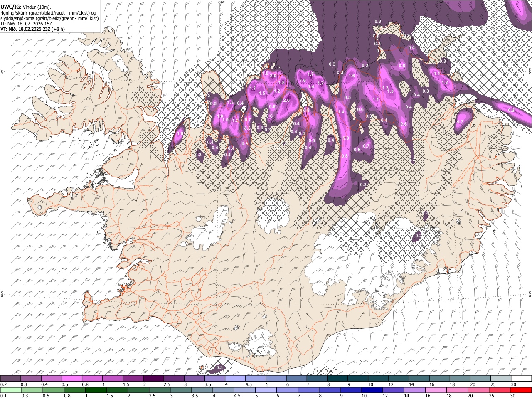Viewport: 532px width, 399px height.
Task: Click the '15W' longitude label at map top
Action: (x=440, y=2)
